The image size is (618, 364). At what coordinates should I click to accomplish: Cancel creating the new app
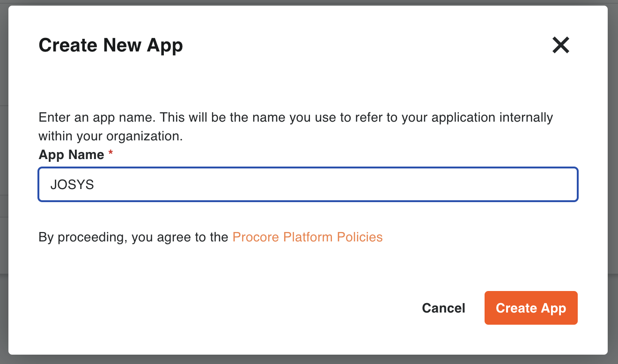[x=443, y=308]
